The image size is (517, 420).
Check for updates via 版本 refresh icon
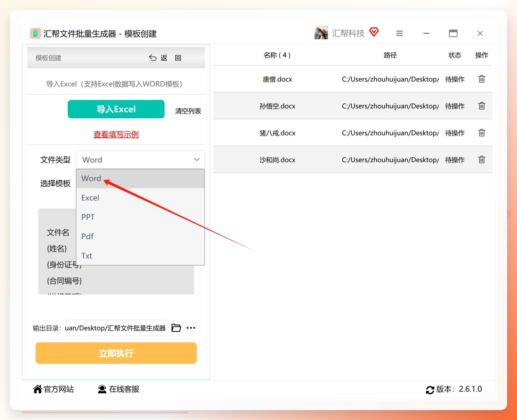[x=430, y=390]
